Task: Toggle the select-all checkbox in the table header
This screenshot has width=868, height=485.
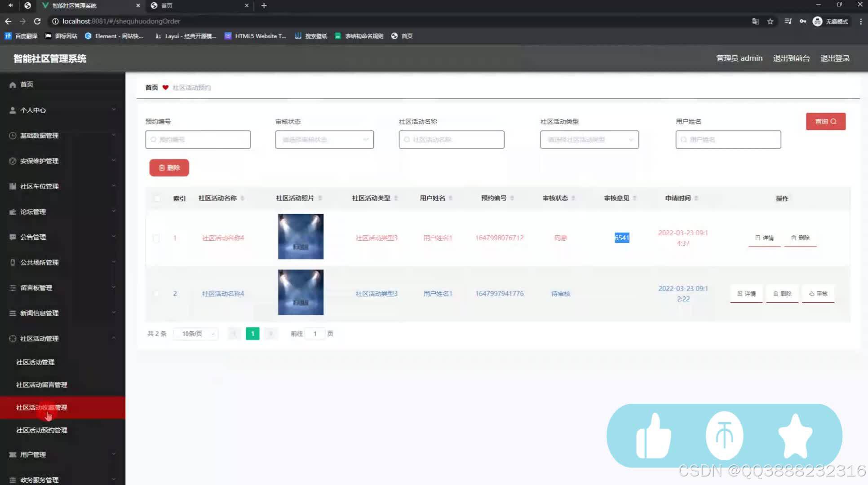Action: click(157, 198)
